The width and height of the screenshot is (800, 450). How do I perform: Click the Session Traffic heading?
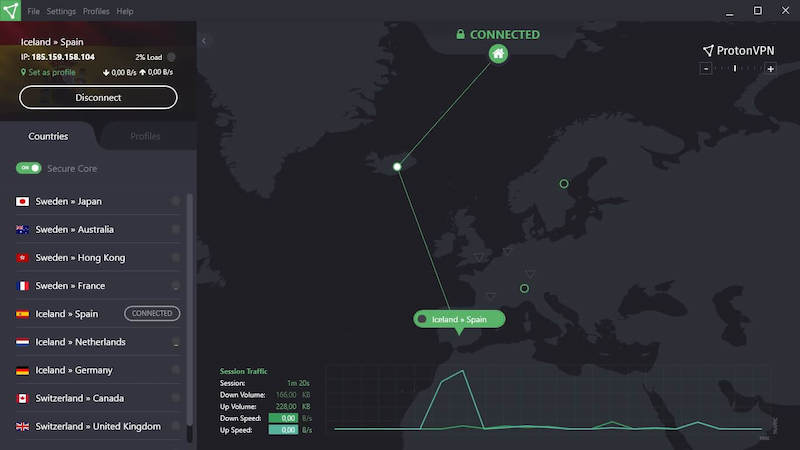[x=243, y=371]
